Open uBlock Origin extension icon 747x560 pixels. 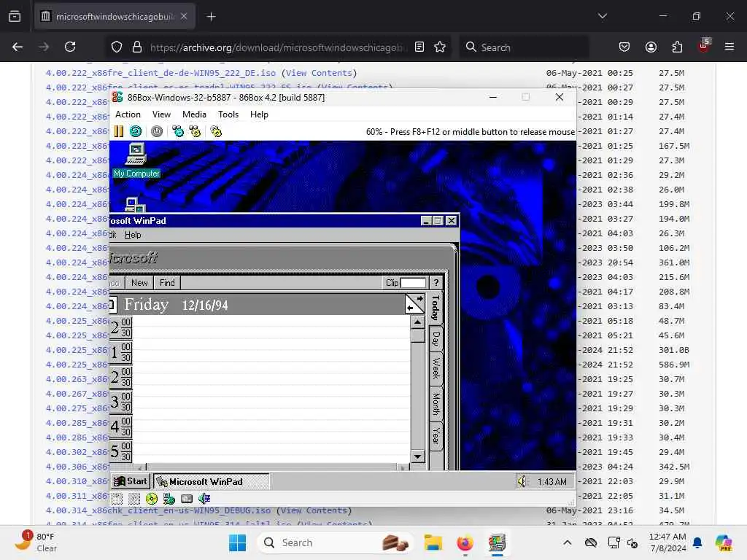click(x=704, y=46)
